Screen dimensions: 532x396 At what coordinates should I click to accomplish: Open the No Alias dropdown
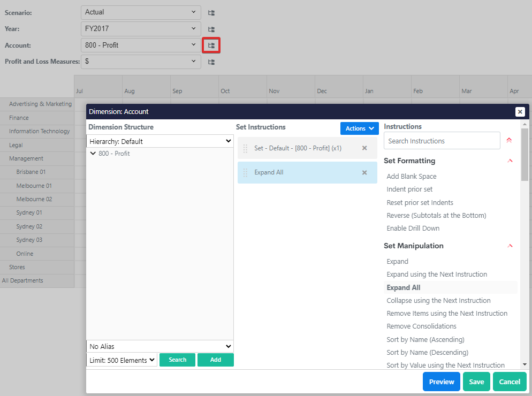tap(159, 346)
